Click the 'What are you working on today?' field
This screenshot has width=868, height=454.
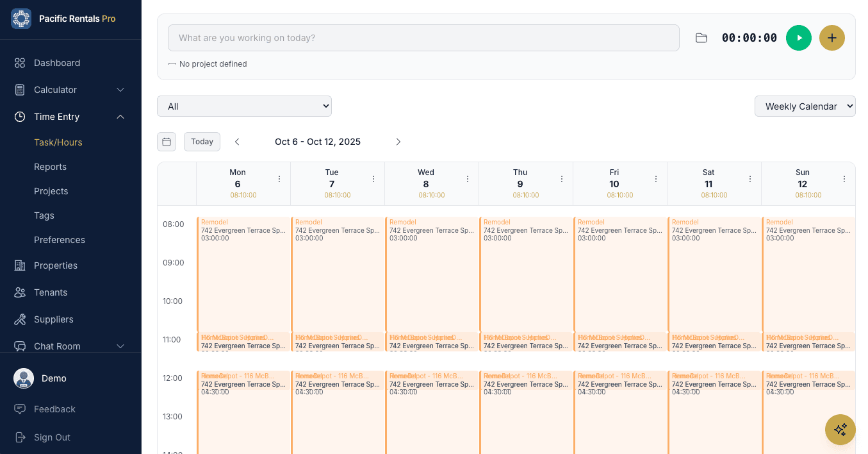pyautogui.click(x=423, y=38)
